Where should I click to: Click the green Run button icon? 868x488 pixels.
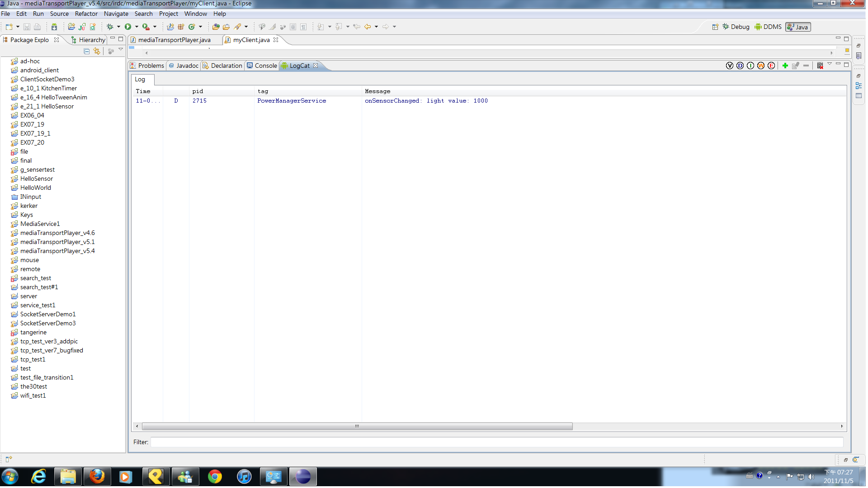(128, 27)
